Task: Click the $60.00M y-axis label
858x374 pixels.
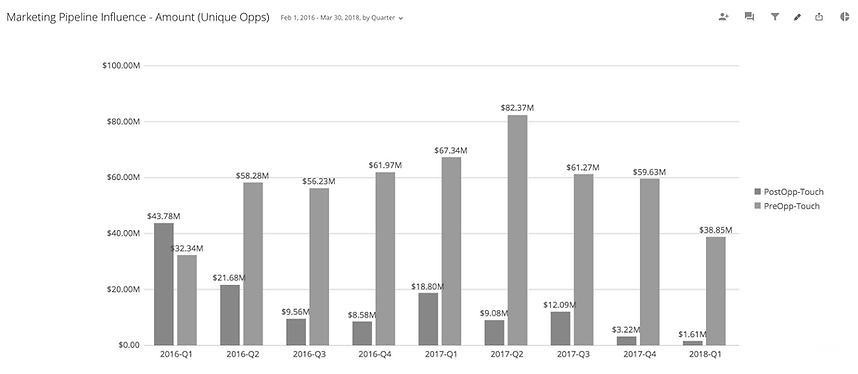Action: [123, 177]
